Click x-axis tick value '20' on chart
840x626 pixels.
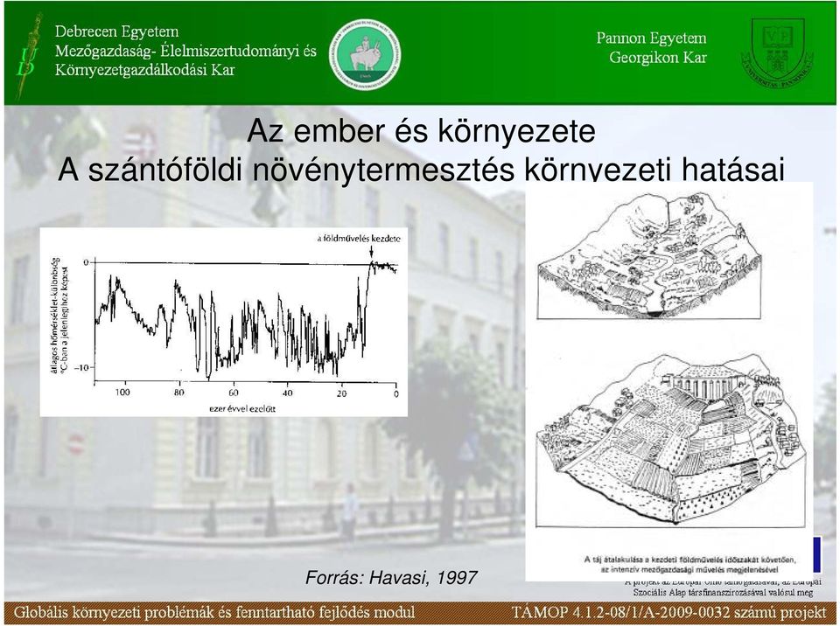click(x=342, y=393)
